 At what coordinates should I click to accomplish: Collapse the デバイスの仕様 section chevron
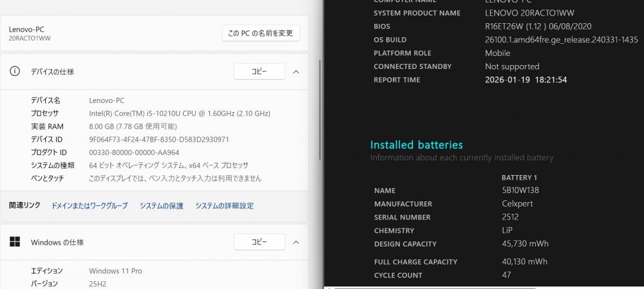click(296, 71)
